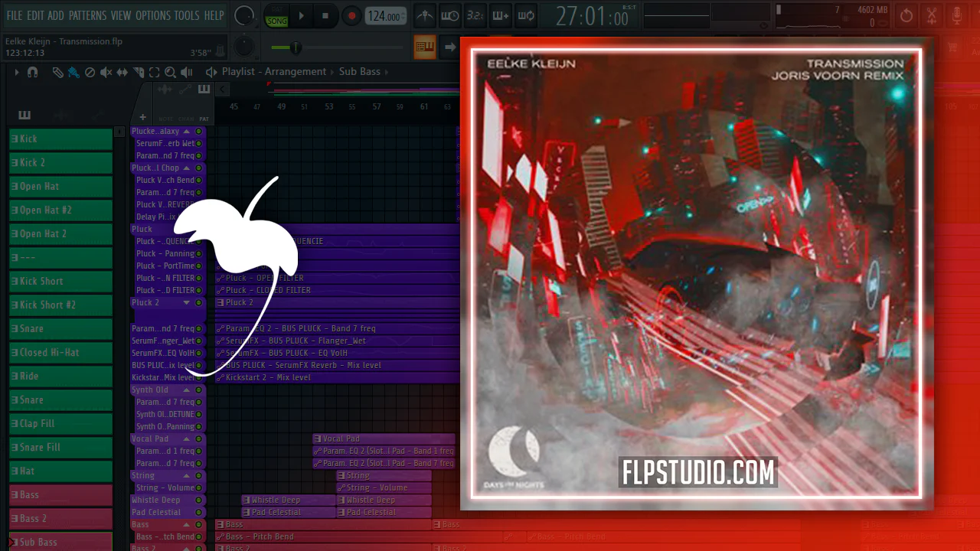Viewport: 980px width, 551px height.
Task: Click the audio editor scissors icon
Action: pyautogui.click(x=932, y=15)
